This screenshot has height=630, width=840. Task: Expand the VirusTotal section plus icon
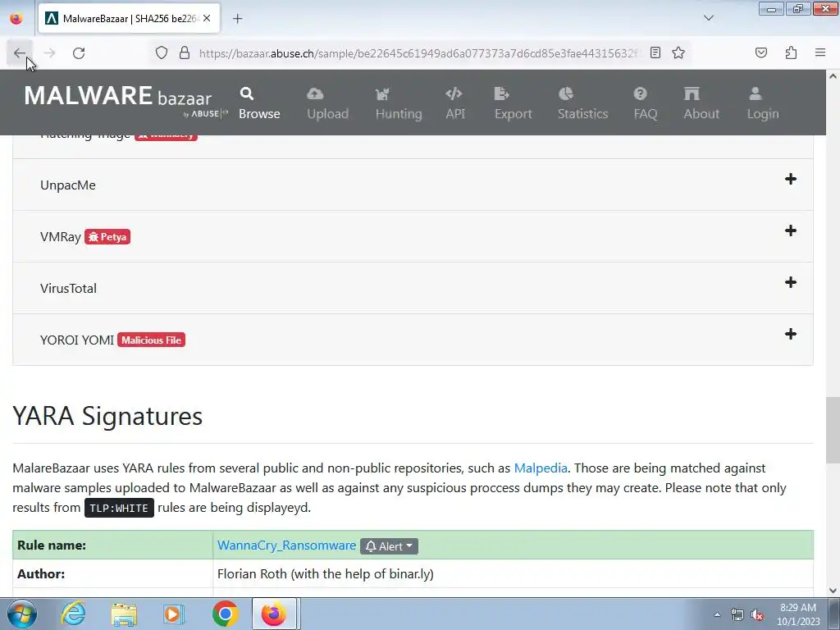(791, 282)
